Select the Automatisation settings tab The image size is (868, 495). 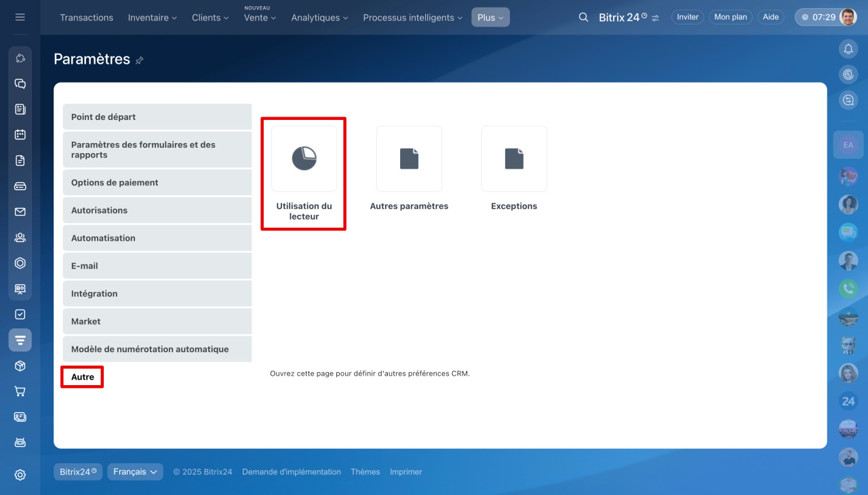click(x=103, y=238)
